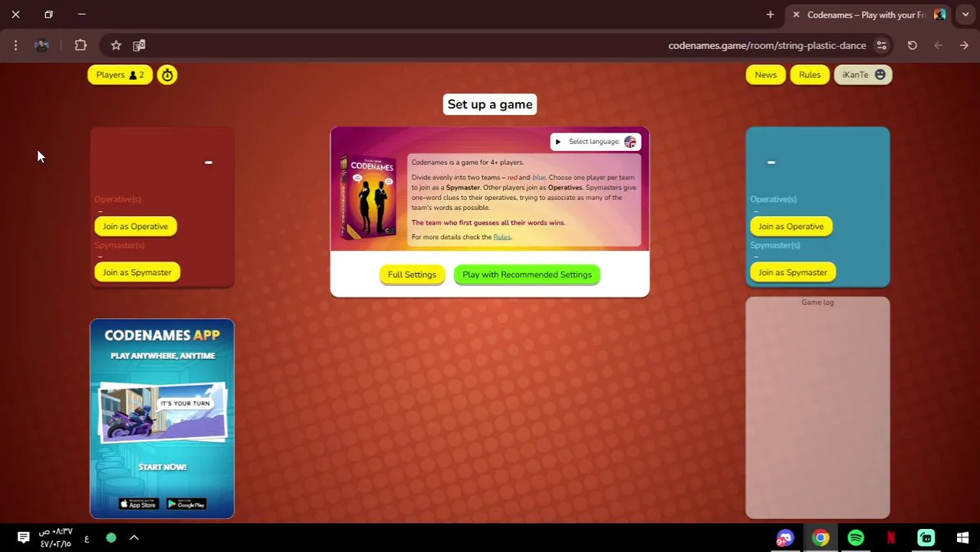The image size is (980, 552).
Task: Click the address bar URL
Action: (767, 45)
